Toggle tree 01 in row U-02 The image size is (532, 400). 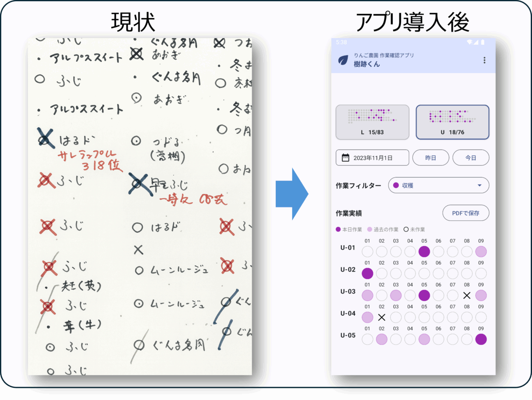368,274
